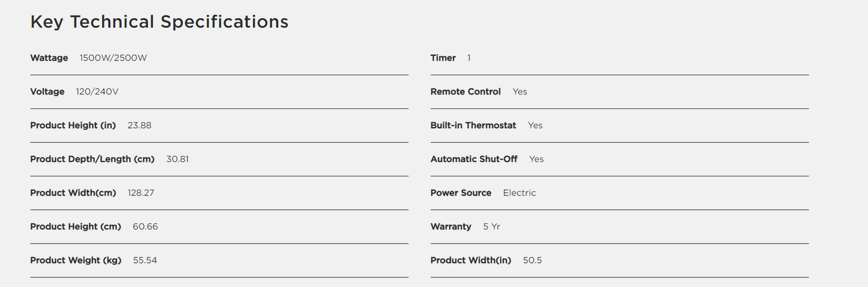
Task: Select the 120/240V voltage value
Action: (x=97, y=92)
